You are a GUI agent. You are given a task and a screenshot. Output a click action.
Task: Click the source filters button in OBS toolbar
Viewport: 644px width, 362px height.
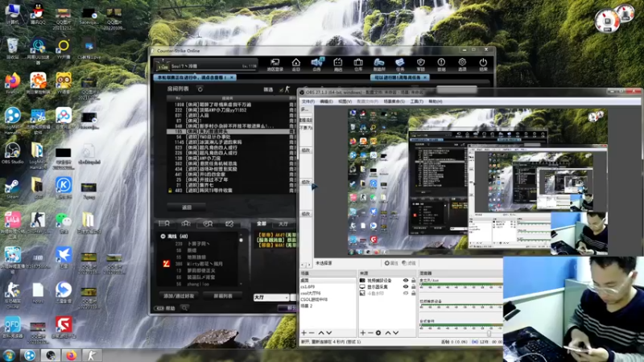[x=409, y=263]
